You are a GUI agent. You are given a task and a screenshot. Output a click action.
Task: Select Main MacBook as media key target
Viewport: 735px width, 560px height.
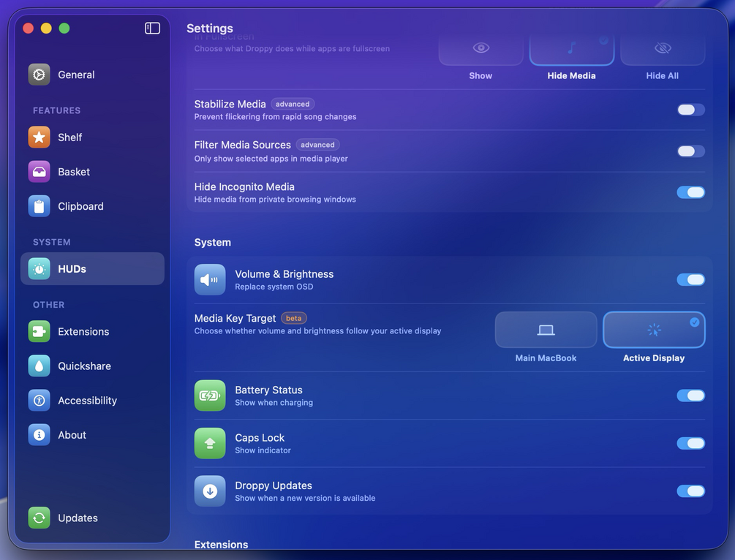(546, 330)
